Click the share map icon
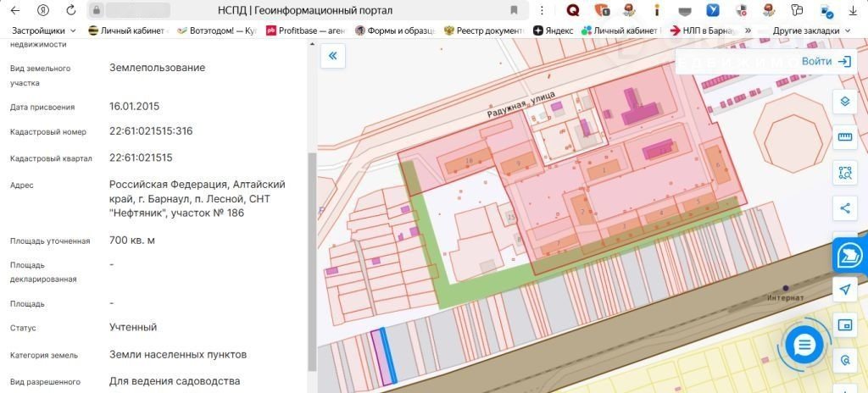 (x=844, y=208)
